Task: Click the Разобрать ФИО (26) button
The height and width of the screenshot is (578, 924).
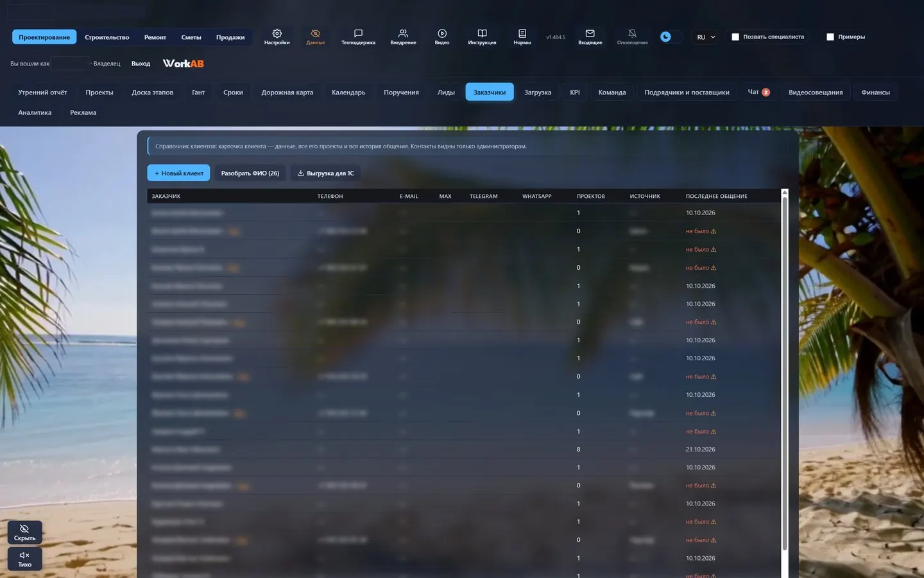Action: point(250,173)
